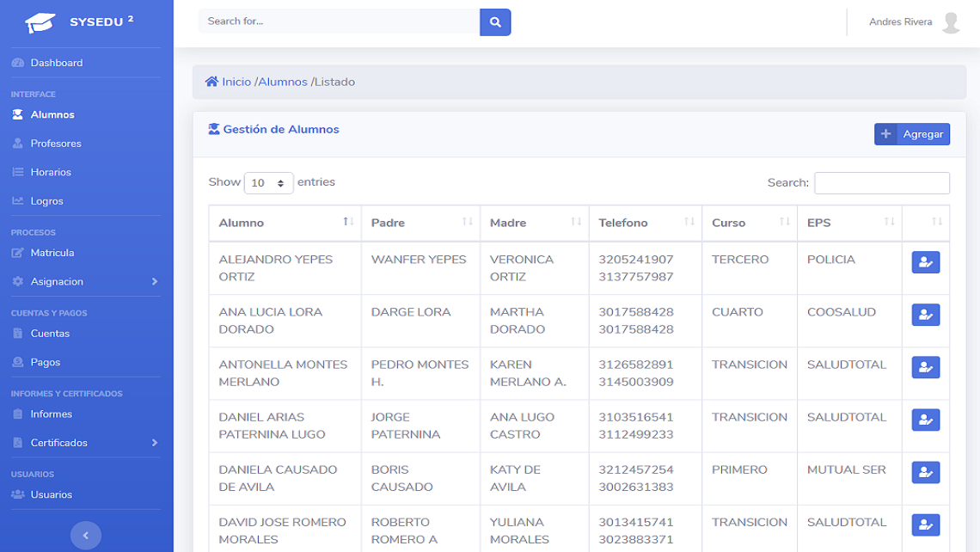Expand the Asignacion submenu
This screenshot has width=980, height=552.
point(86,281)
